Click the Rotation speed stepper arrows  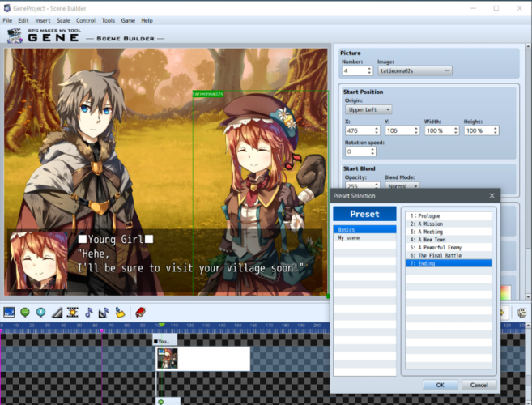372,151
